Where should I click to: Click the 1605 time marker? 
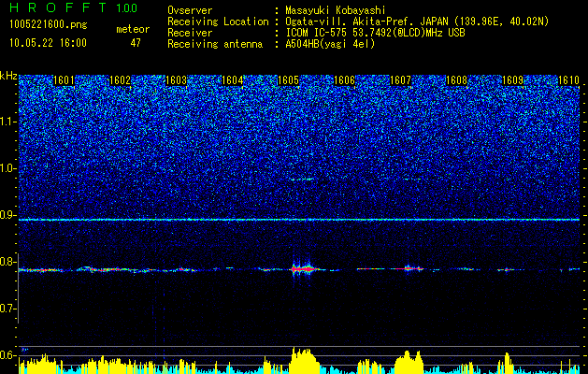point(288,80)
